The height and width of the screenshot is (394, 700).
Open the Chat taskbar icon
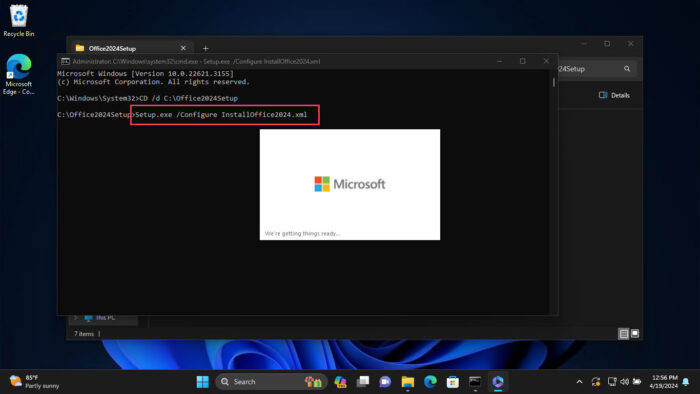coord(385,382)
